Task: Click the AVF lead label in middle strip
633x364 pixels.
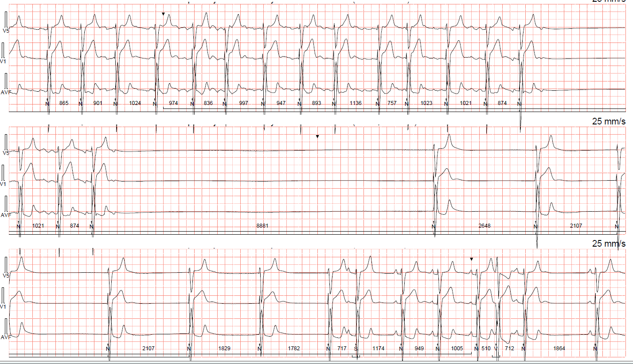Action: pos(5,215)
